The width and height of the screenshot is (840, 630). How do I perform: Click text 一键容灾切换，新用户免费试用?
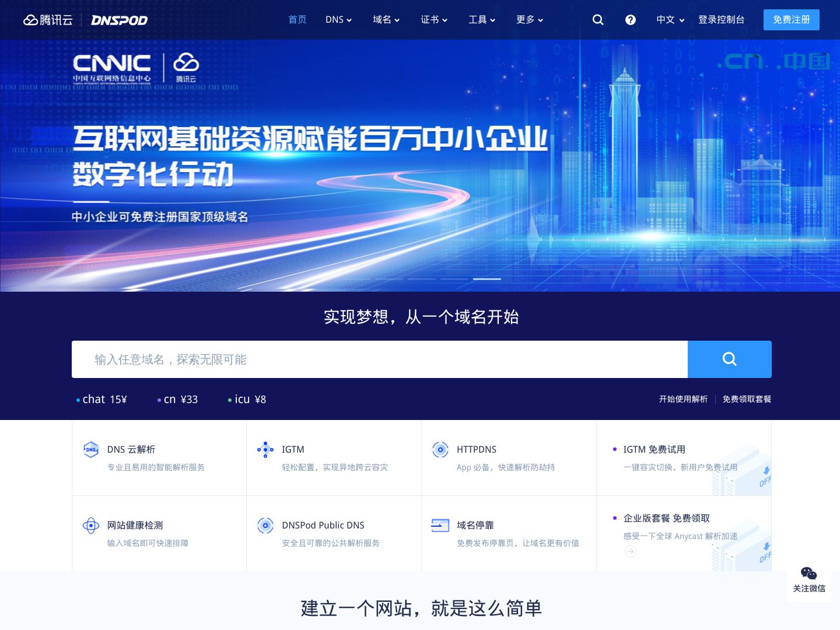(680, 467)
